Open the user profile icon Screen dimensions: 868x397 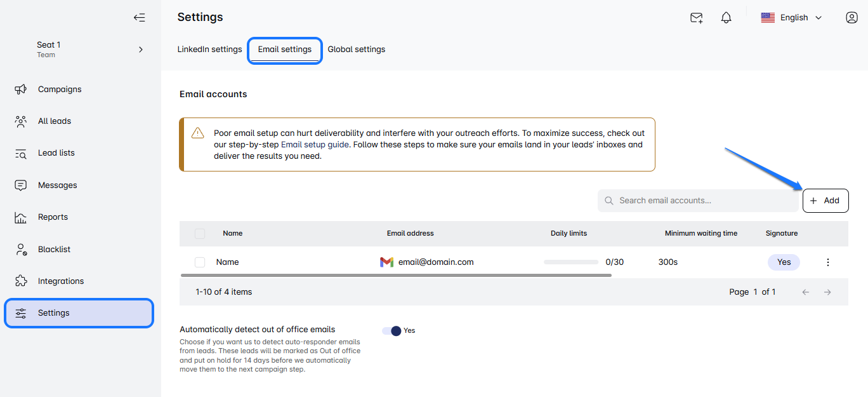coord(852,18)
